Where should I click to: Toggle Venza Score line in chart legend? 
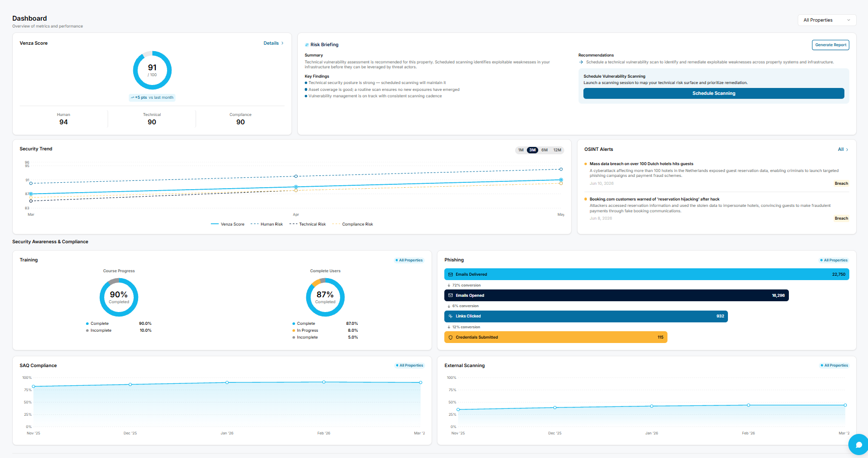228,224
